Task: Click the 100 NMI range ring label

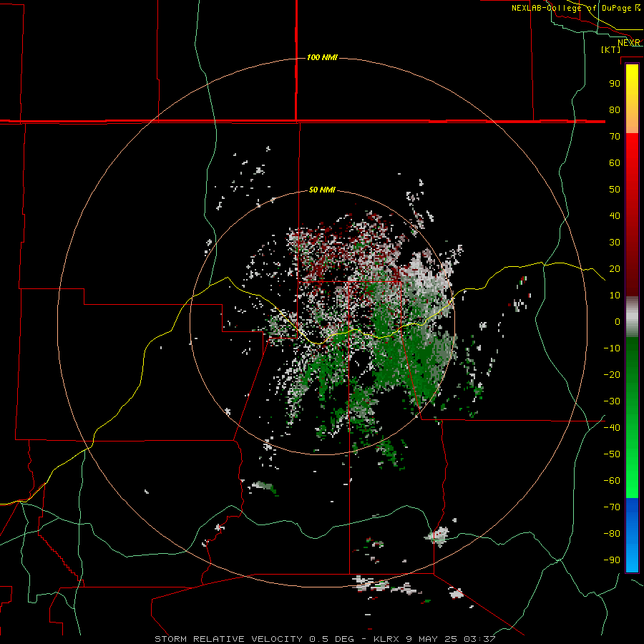Action: [322, 57]
